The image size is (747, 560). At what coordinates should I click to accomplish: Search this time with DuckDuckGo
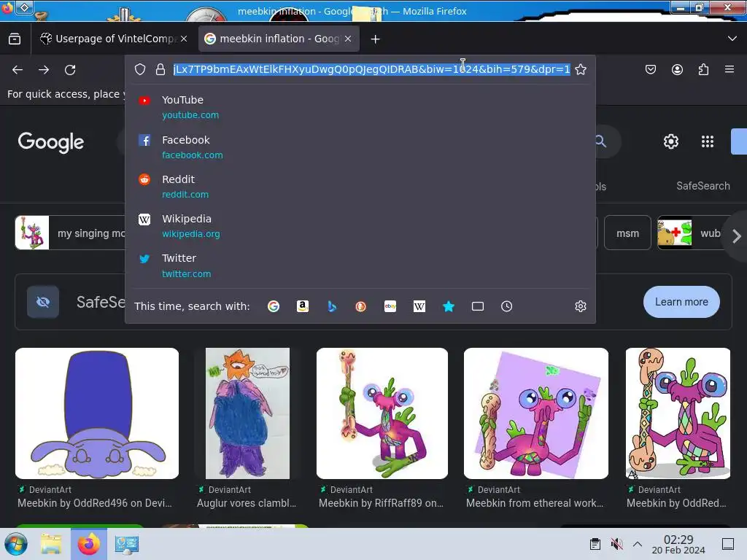[x=360, y=306]
